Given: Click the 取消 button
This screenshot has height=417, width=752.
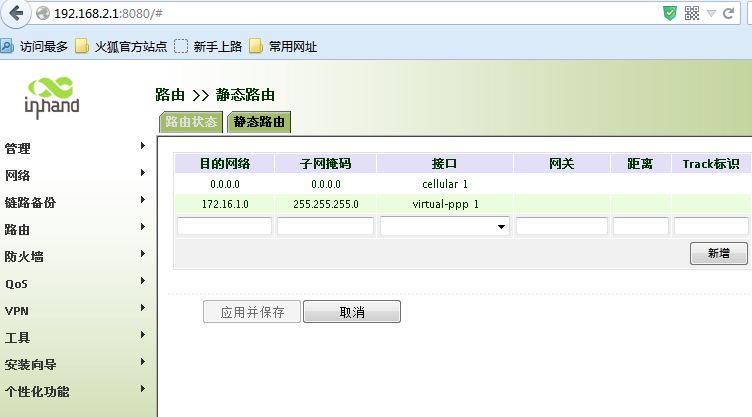Looking at the screenshot, I should (352, 312).
